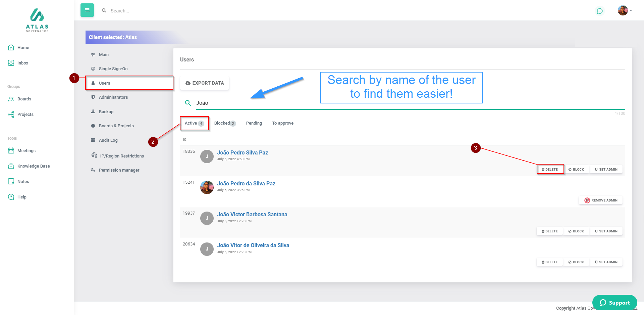644x315 pixels.
Task: Remove admin from João Pedro da Silva Paz
Action: (x=601, y=200)
